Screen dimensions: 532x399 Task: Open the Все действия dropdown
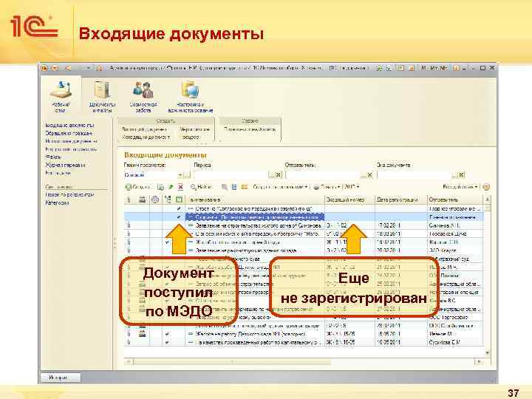[460, 187]
